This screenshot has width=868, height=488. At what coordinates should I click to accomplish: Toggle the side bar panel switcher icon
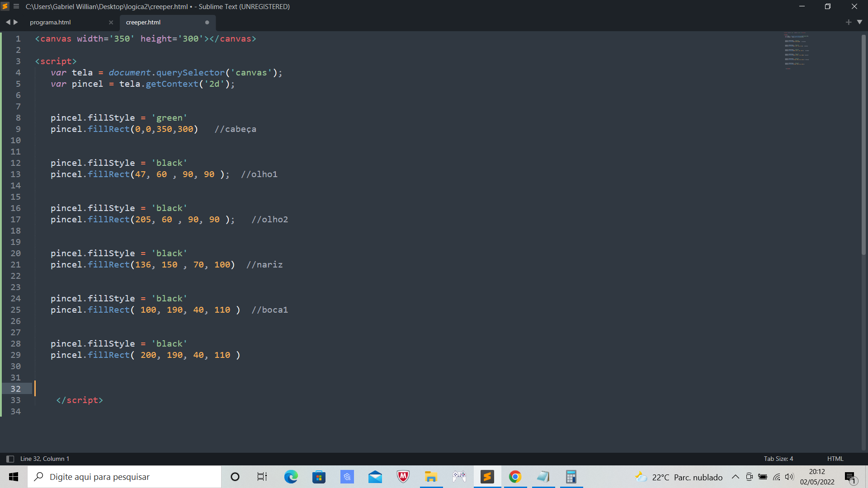(x=10, y=459)
